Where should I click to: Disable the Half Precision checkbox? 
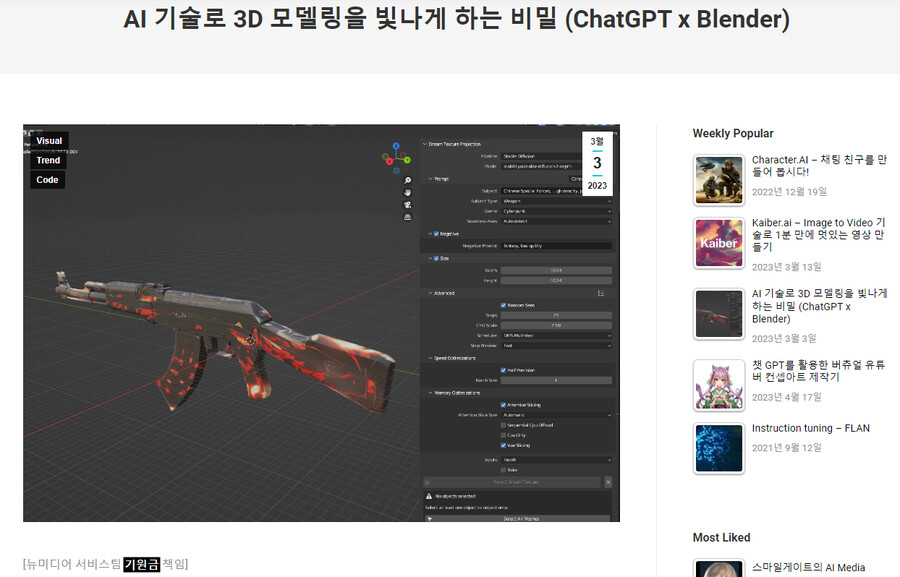503,370
